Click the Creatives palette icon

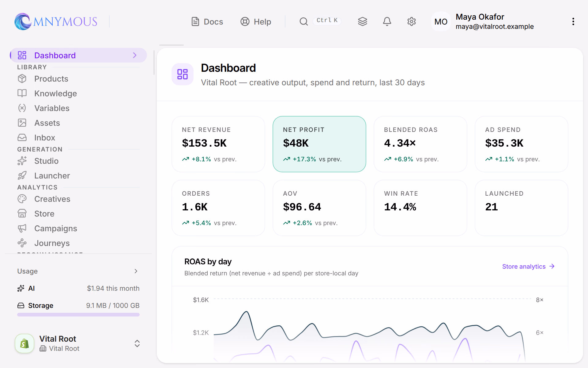[22, 199]
